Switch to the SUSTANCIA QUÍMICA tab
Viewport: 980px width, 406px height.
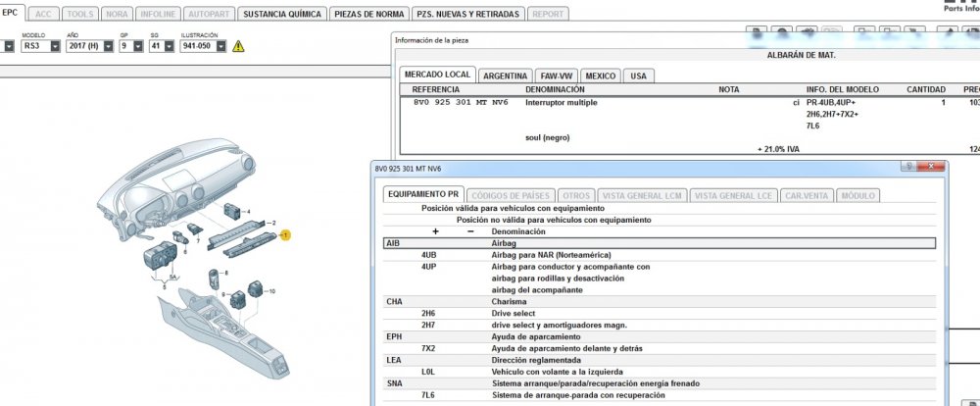click(282, 15)
